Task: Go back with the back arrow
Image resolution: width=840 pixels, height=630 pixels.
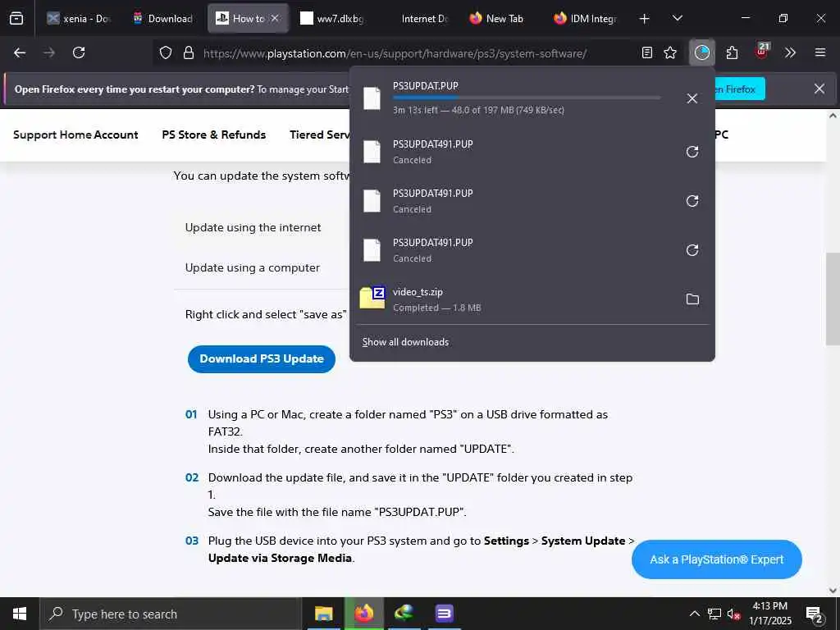Action: click(x=20, y=52)
